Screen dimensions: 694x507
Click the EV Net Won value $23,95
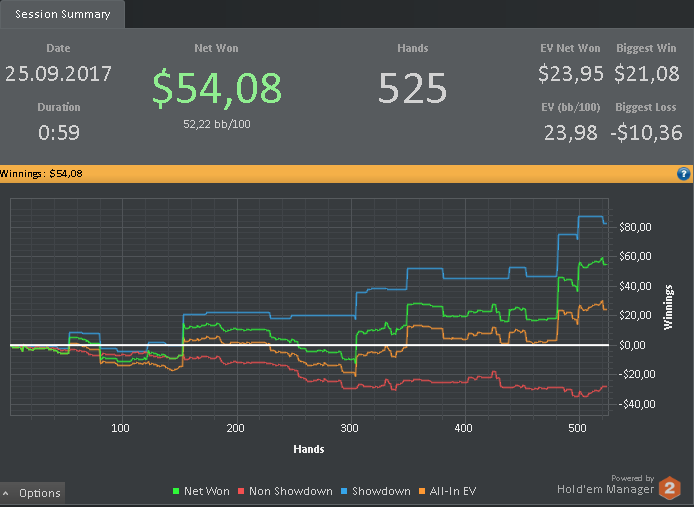coord(571,74)
